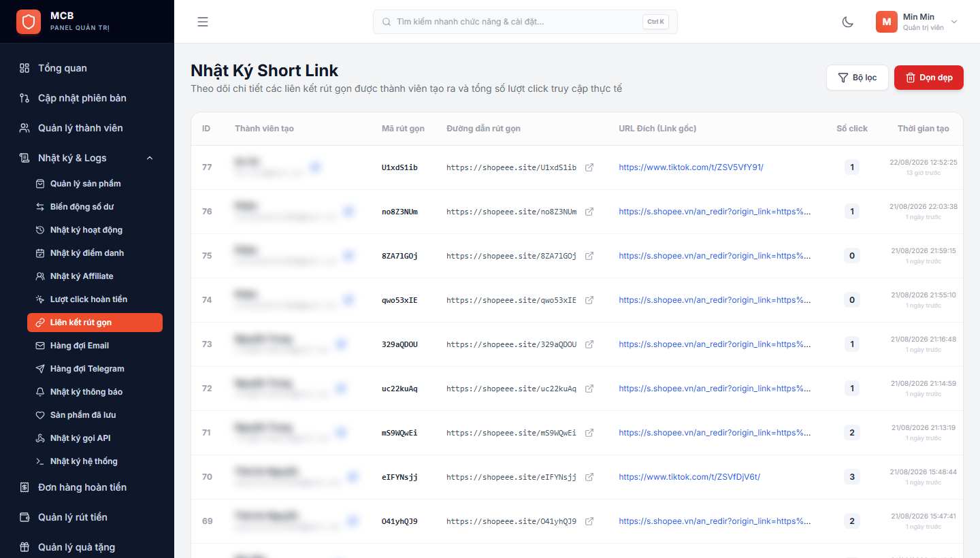Open external link icon for eIFYNsjj
Viewport: 980px width, 558px height.
589,477
